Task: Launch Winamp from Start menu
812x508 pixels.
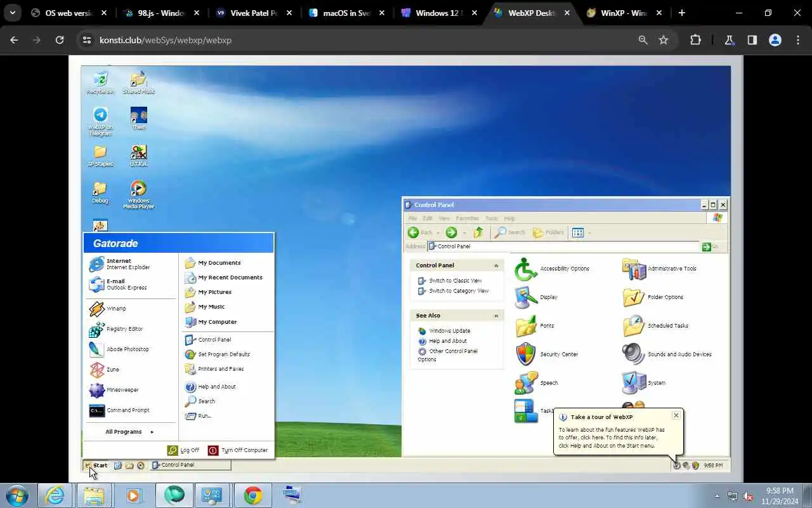Action: tap(108, 309)
